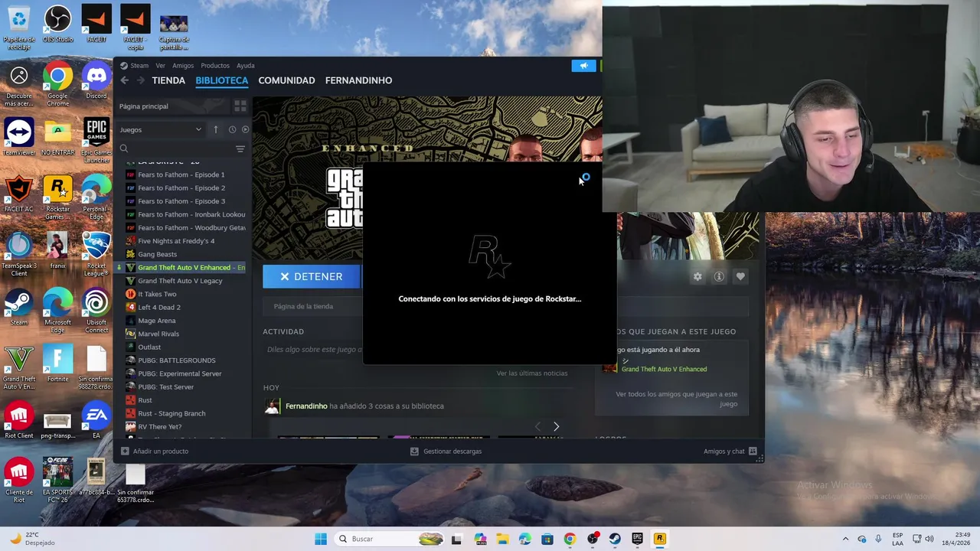The height and width of the screenshot is (551, 980).
Task: Open the Steam announcements megaphone icon
Action: 583,66
